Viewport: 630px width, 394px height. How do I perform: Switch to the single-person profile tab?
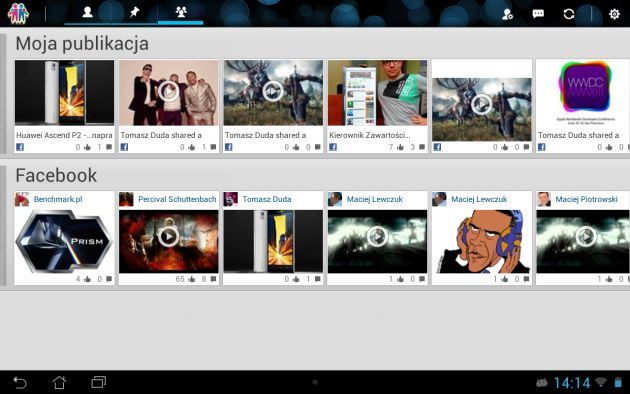point(88,12)
